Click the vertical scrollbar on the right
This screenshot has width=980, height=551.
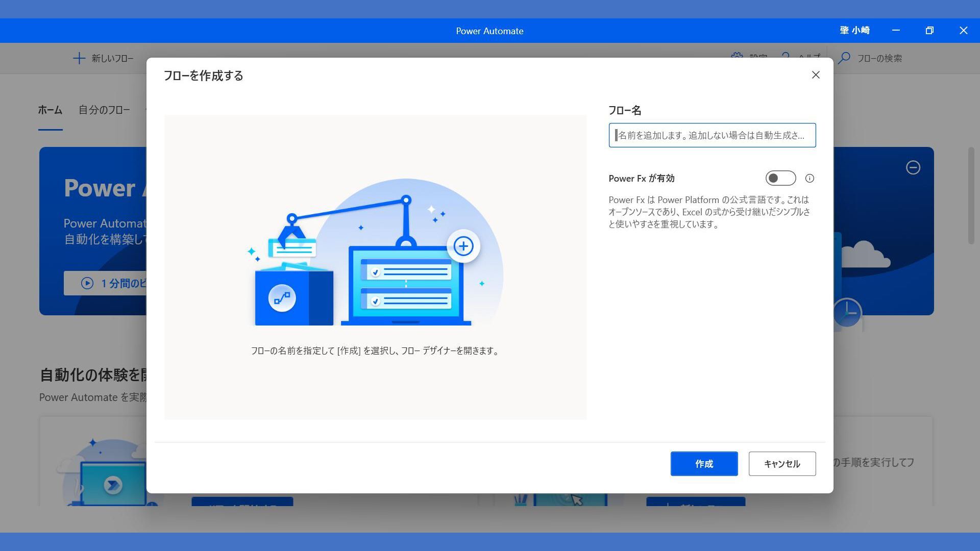pos(971,196)
